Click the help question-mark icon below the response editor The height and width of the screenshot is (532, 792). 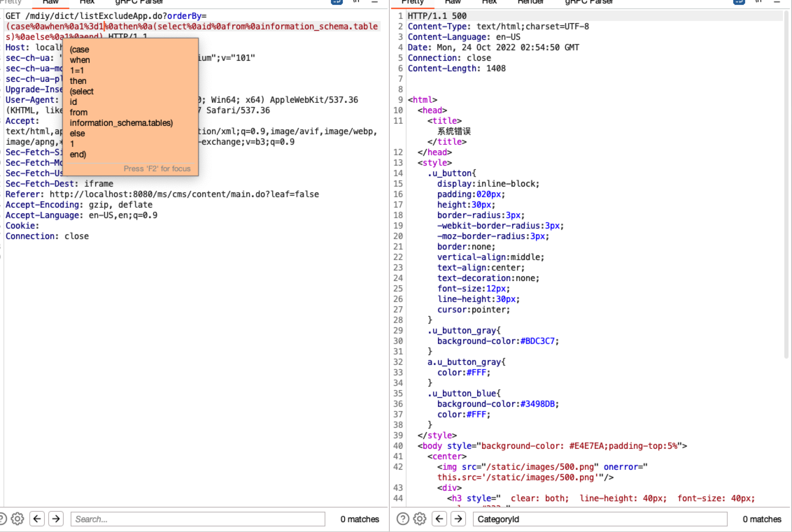coord(403,519)
